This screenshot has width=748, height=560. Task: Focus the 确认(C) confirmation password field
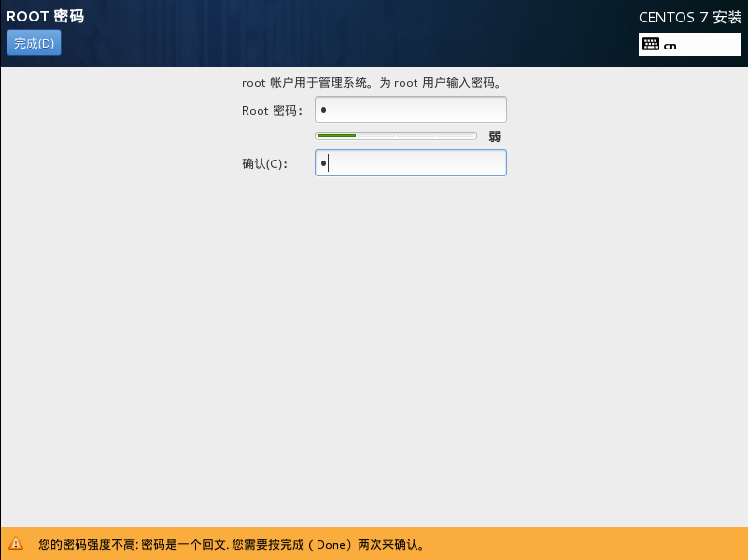pyautogui.click(x=411, y=163)
